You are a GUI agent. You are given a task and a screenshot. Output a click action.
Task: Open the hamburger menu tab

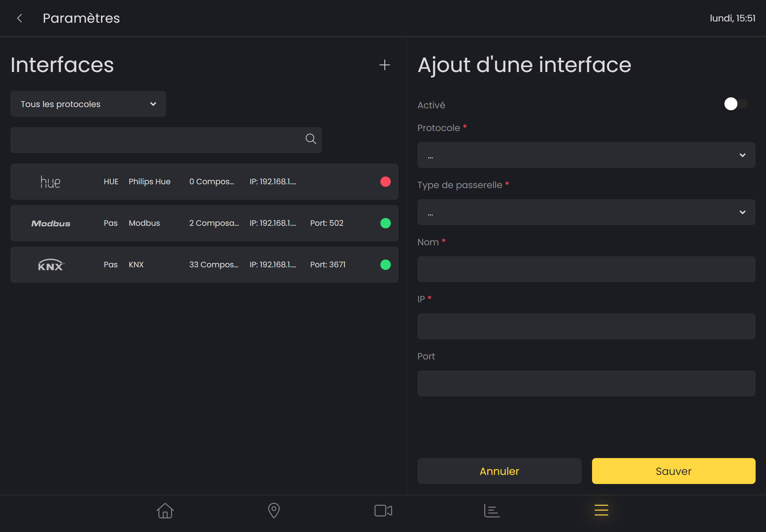pyautogui.click(x=601, y=510)
